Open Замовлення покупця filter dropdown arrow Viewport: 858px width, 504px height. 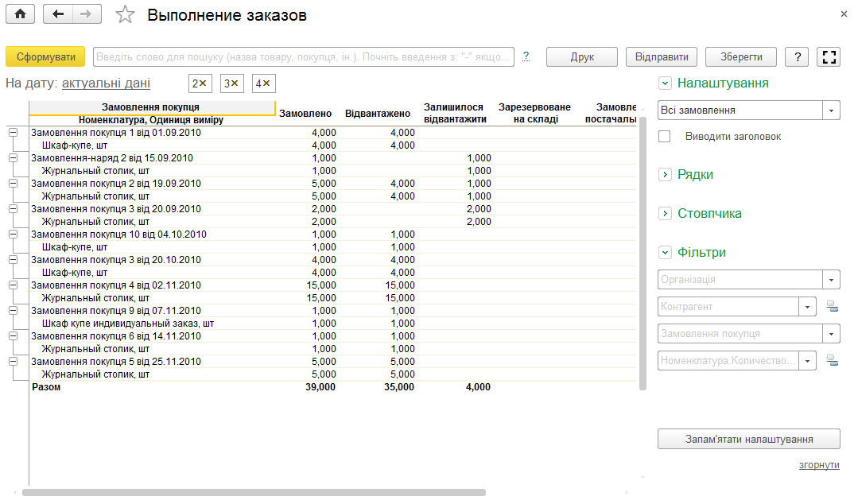tap(831, 334)
